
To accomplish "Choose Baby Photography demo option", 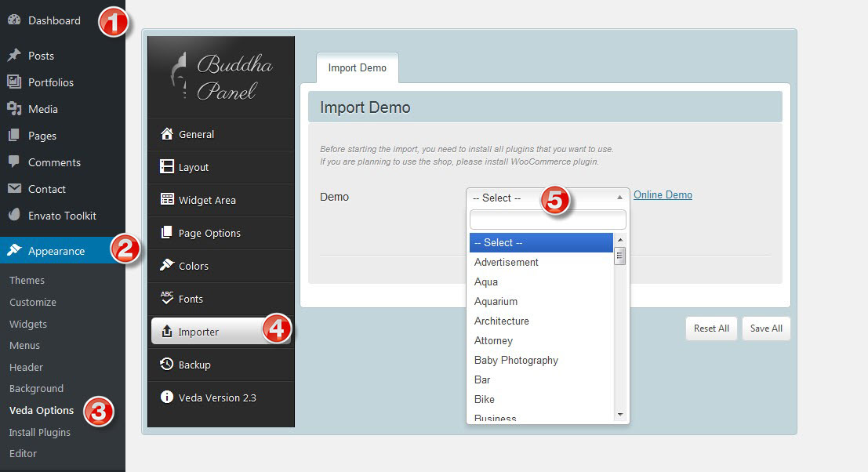I will click(x=541, y=360).
